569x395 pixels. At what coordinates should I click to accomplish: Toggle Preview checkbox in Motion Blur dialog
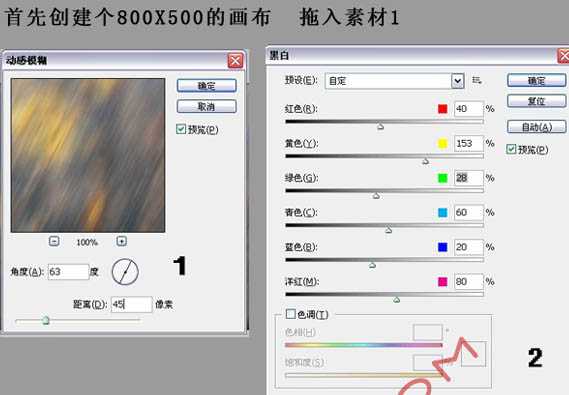[x=181, y=129]
